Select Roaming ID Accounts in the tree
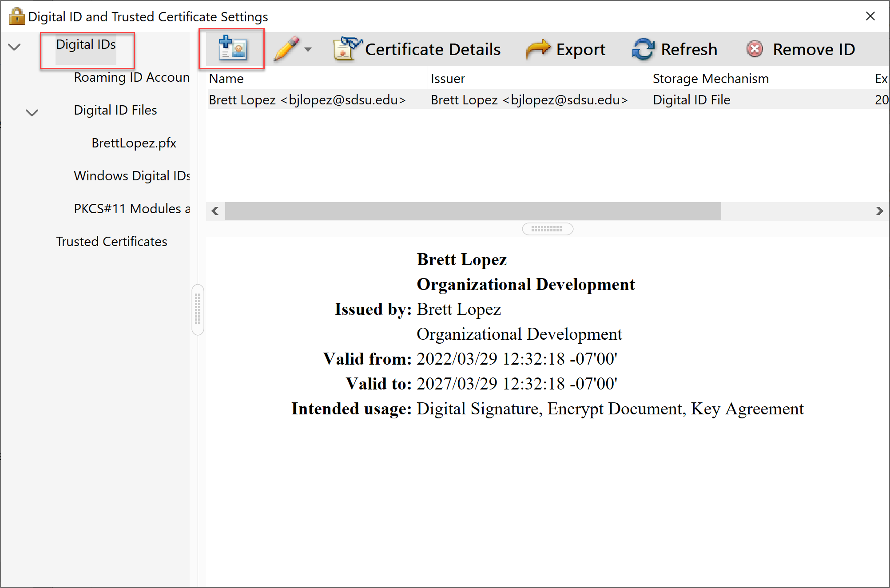This screenshot has width=890, height=588. click(x=131, y=77)
